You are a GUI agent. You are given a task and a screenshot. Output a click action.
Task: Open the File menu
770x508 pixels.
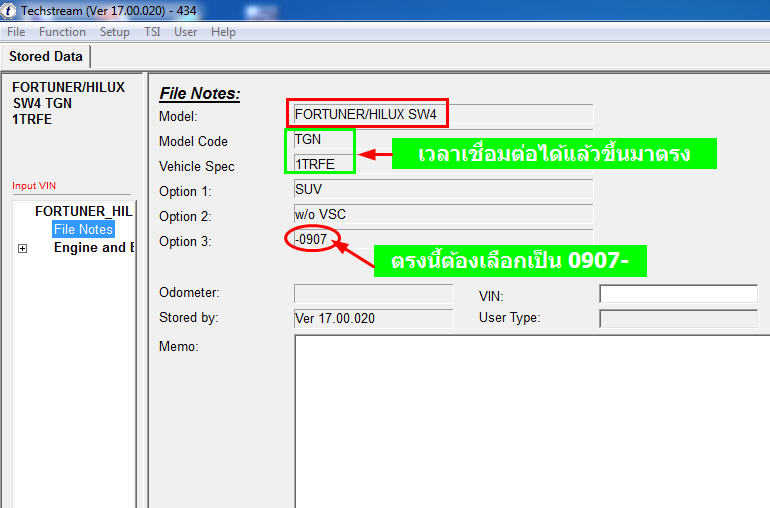[x=16, y=32]
